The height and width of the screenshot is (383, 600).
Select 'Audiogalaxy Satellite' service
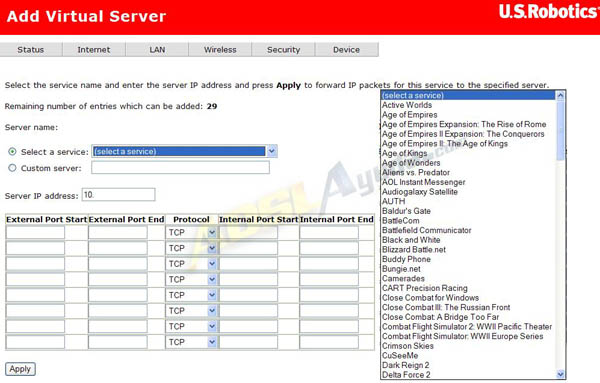click(x=468, y=192)
